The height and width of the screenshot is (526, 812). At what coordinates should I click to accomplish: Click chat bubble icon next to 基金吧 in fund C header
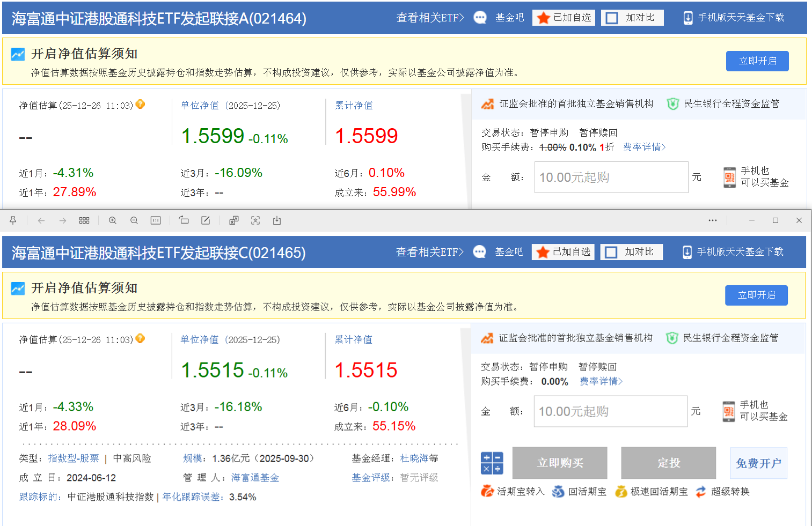click(480, 252)
